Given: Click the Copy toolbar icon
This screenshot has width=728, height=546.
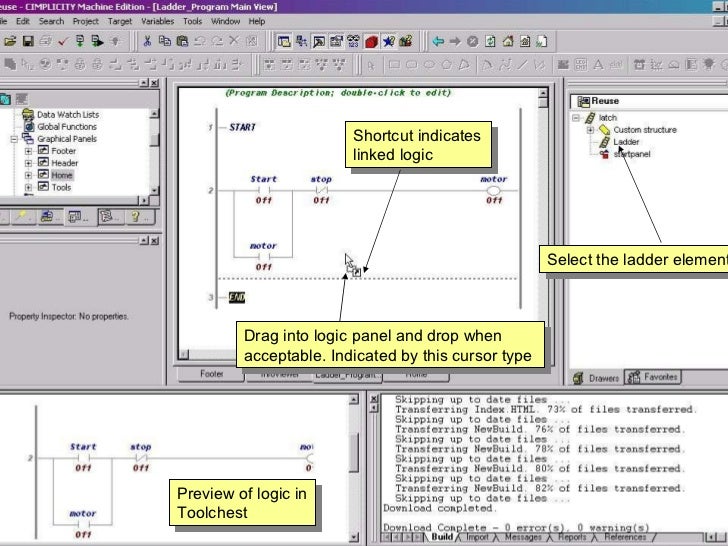Looking at the screenshot, I should pos(164,41).
